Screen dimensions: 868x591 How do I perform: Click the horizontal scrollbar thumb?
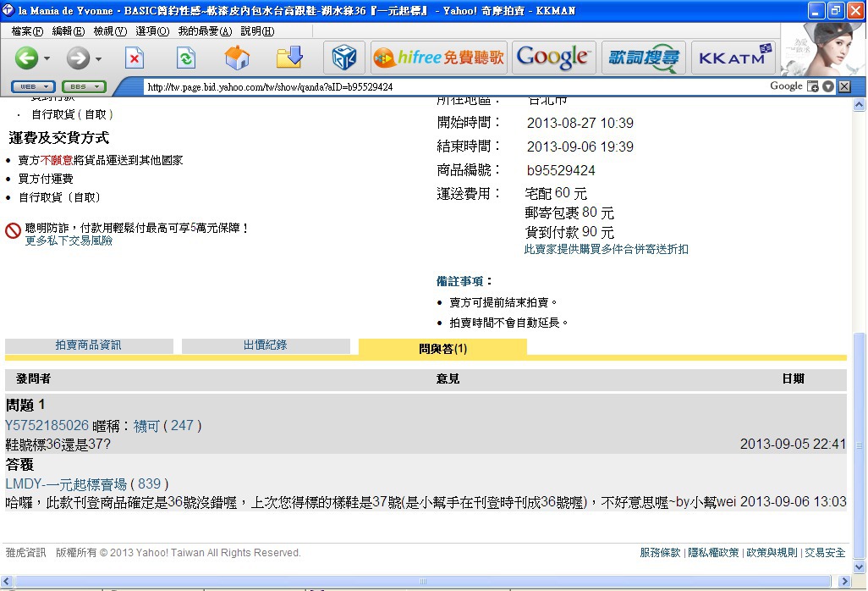[423, 581]
